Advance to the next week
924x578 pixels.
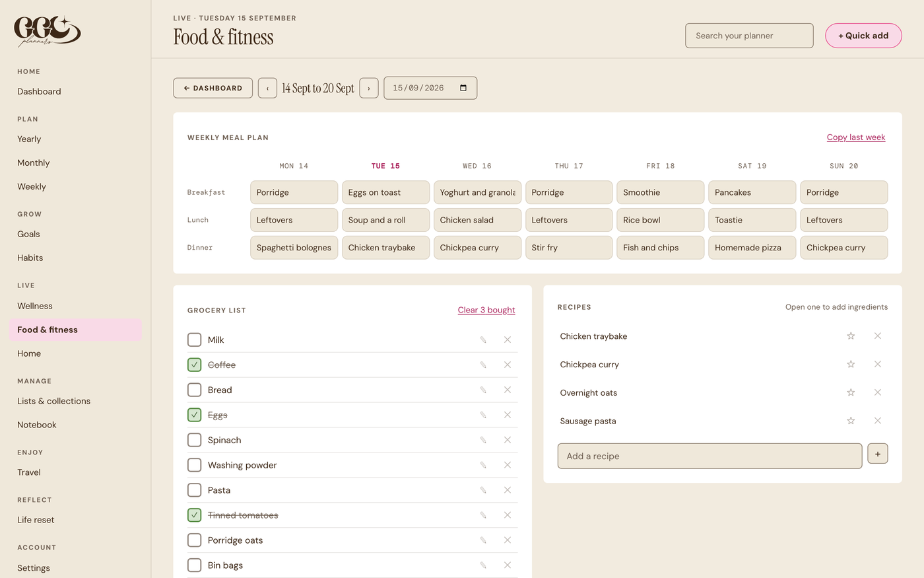click(369, 88)
